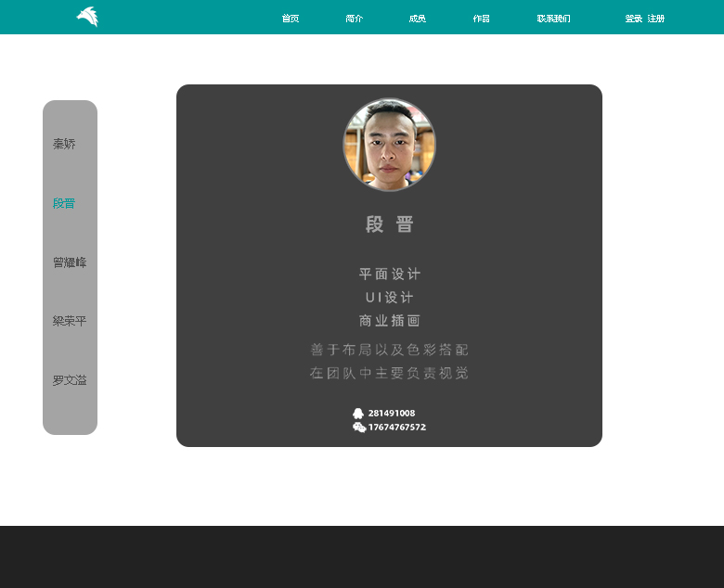724x588 pixels.
Task: Switch to member 梁荣平
Action: click(x=70, y=322)
